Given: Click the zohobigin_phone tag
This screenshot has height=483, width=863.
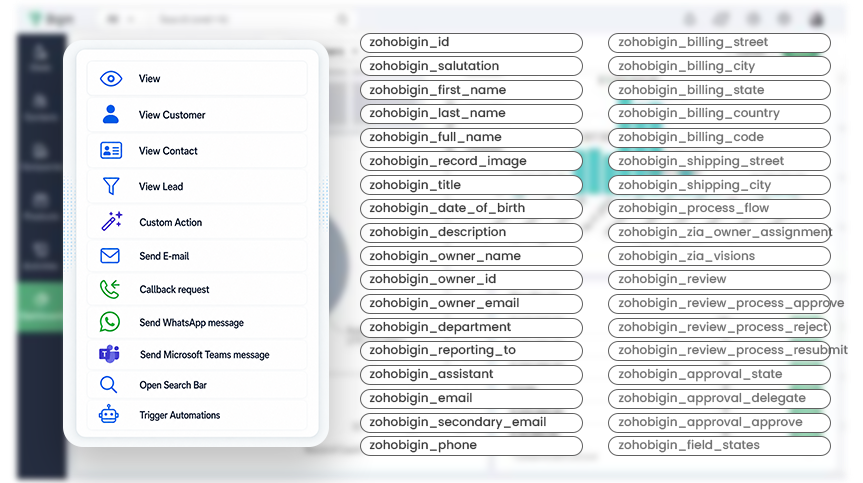Looking at the screenshot, I should click(471, 446).
